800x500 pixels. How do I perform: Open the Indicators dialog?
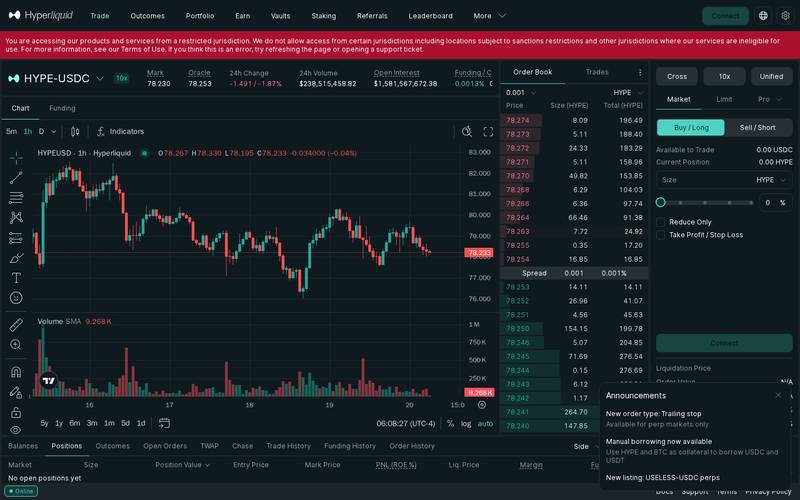click(120, 132)
